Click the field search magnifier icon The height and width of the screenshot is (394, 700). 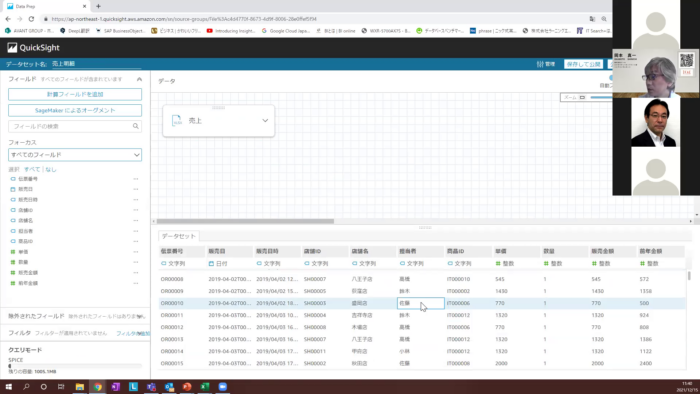point(136,126)
